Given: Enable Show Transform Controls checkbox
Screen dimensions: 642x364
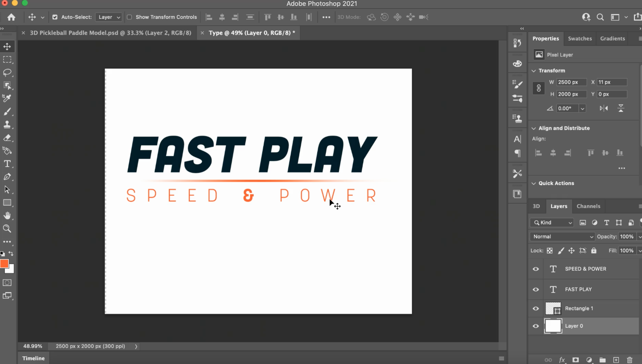Looking at the screenshot, I should (x=129, y=17).
